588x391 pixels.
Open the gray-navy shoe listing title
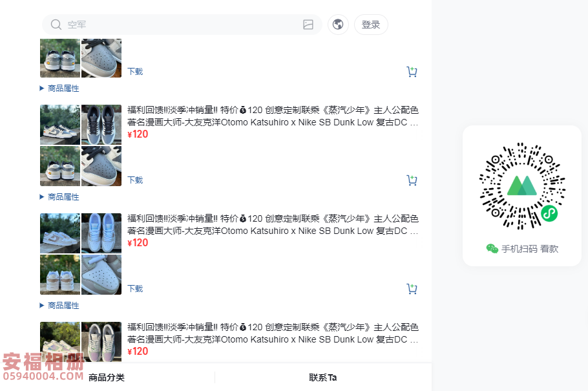[x=273, y=116]
